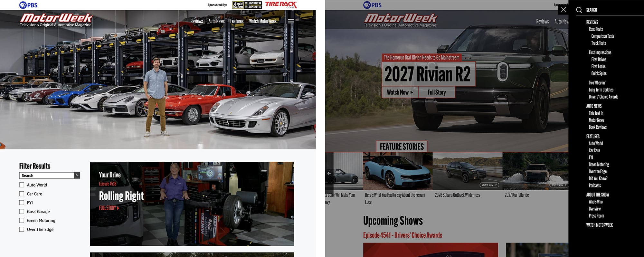The width and height of the screenshot is (644, 257).
Task: Open the 2027 Kia Telluride thumbnail
Action: [x=535, y=171]
